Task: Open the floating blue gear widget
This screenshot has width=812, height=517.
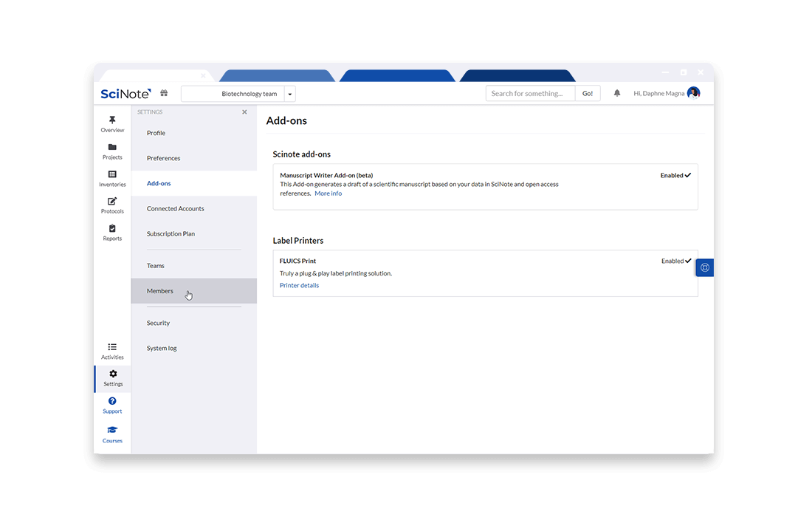Action: point(705,267)
